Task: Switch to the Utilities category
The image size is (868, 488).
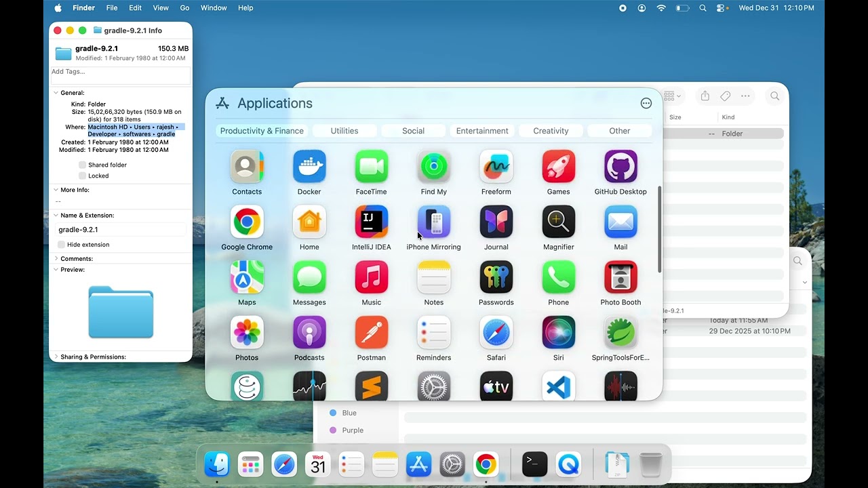Action: 344,131
